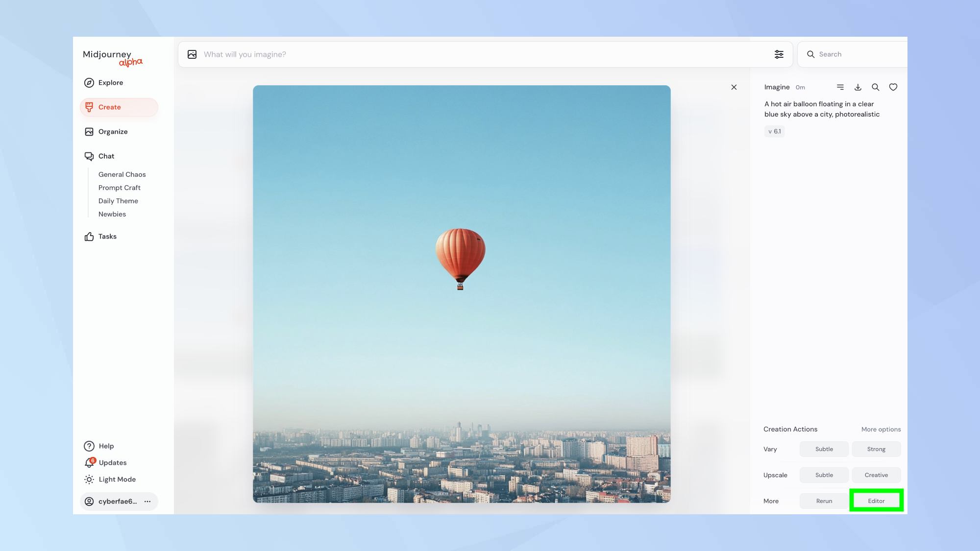Click More options link in Creation Actions
The width and height of the screenshot is (980, 551).
pyautogui.click(x=881, y=429)
